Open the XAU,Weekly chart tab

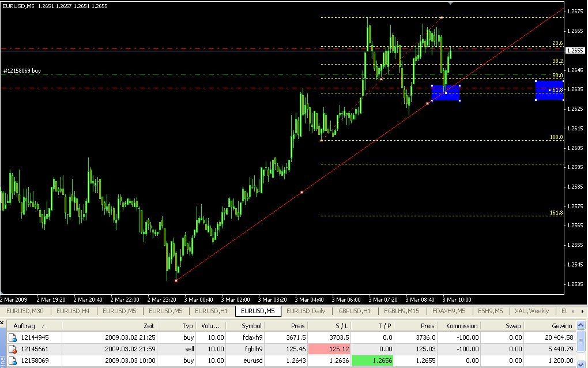coord(532,311)
